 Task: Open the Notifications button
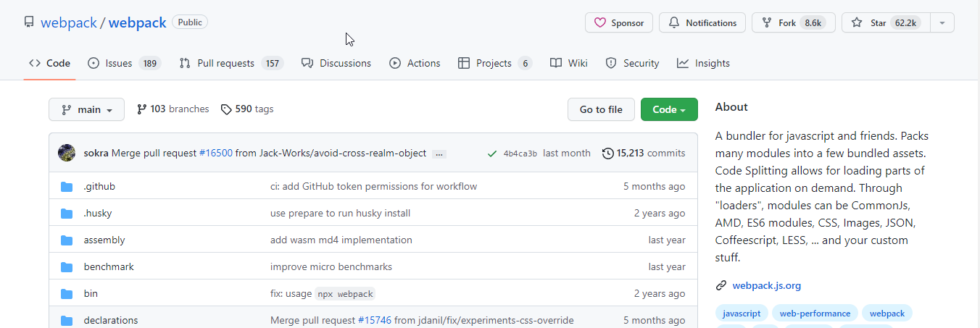[x=702, y=22]
